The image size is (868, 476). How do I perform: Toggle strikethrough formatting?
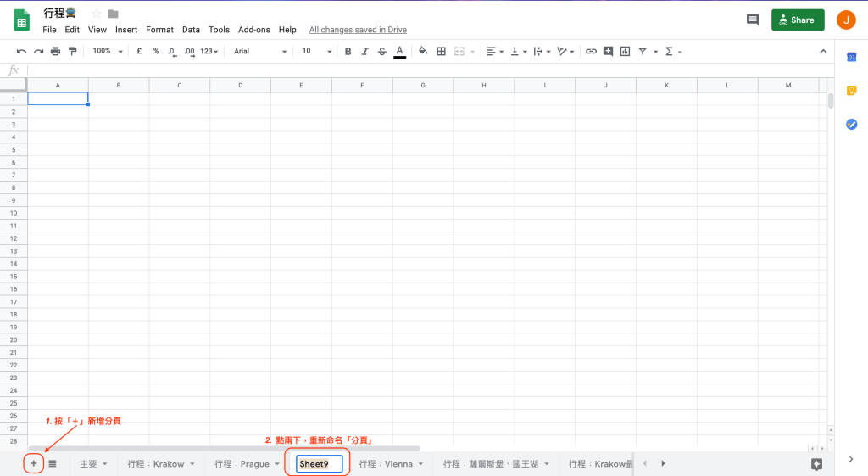[381, 52]
